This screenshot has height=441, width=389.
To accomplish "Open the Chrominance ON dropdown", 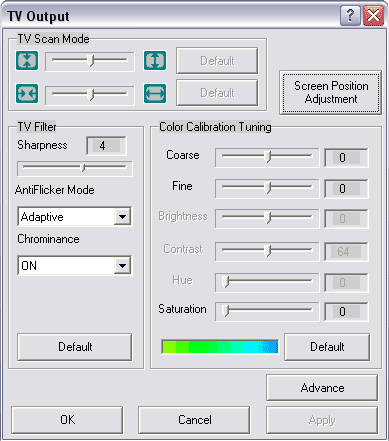I will tap(74, 265).
